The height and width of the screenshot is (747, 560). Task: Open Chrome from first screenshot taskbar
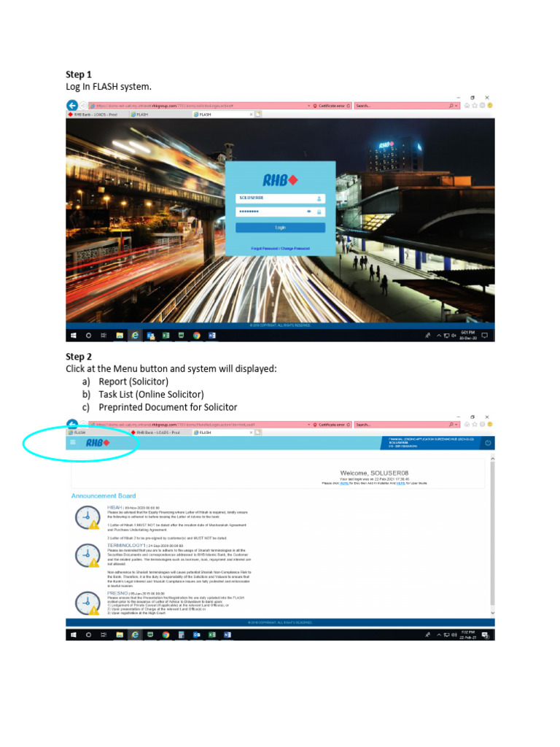197,336
